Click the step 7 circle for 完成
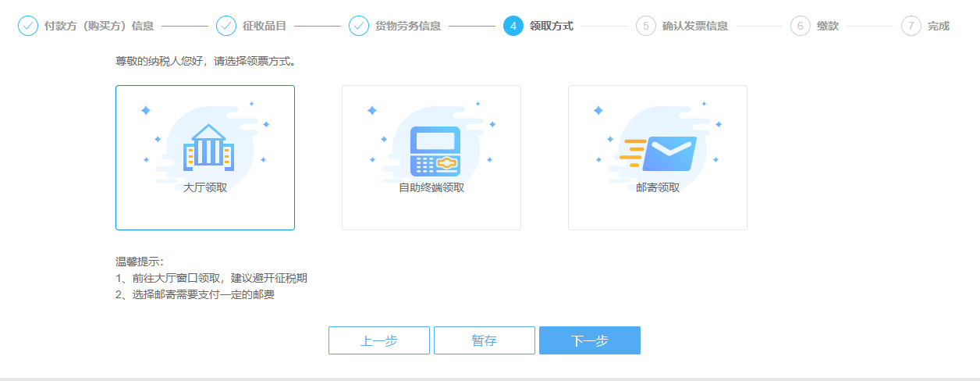 pyautogui.click(x=911, y=26)
